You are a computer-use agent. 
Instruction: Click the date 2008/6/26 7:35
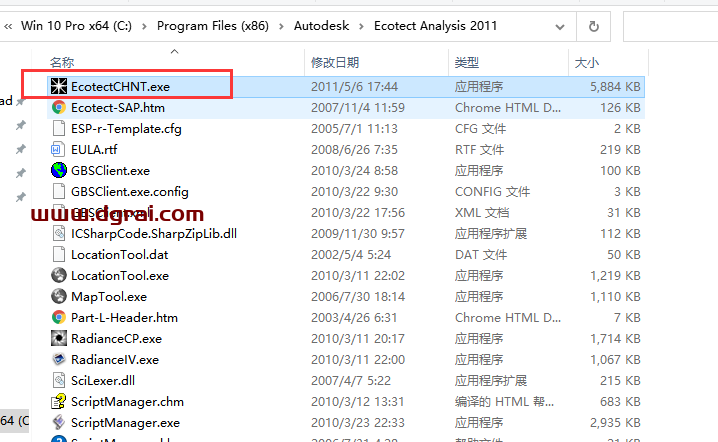point(354,150)
